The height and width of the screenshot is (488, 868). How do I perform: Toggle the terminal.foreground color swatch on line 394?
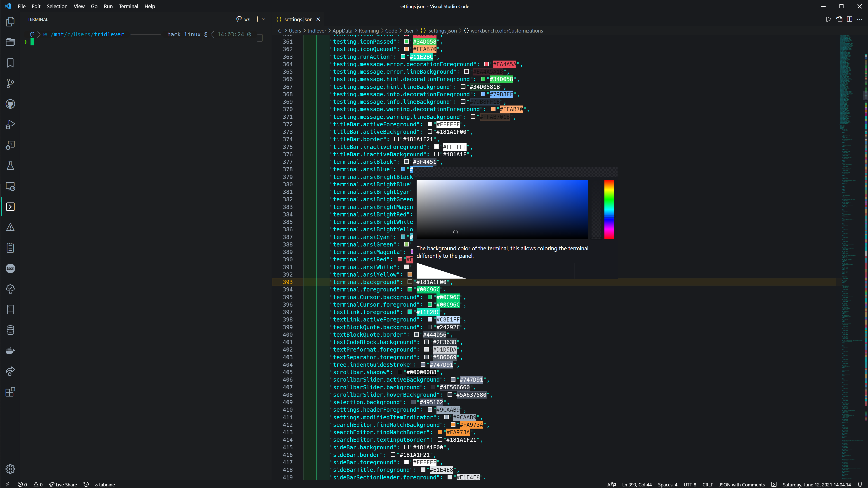(410, 289)
